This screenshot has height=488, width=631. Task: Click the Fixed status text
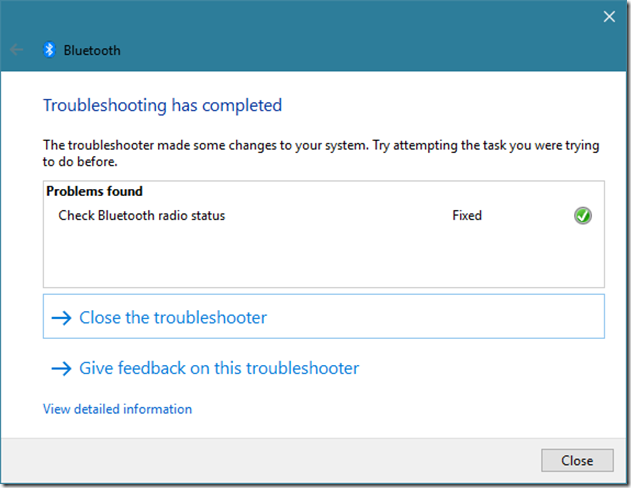pos(467,216)
